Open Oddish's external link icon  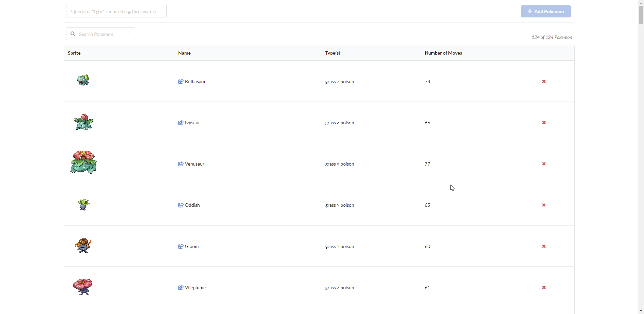181,205
